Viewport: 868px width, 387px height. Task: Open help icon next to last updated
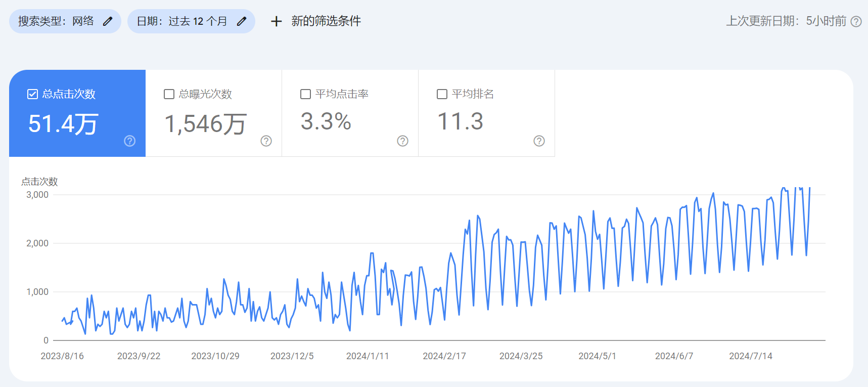(x=856, y=21)
